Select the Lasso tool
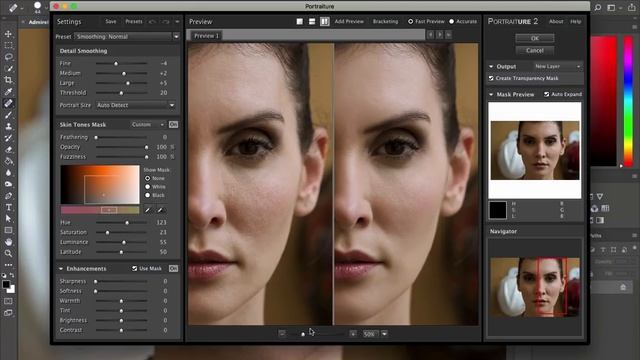The width and height of the screenshot is (640, 360). click(8, 57)
